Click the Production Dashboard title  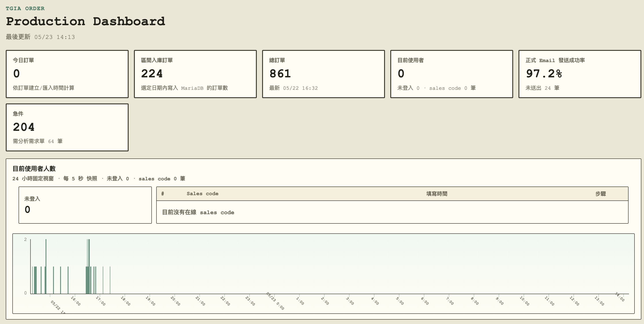[x=86, y=21]
